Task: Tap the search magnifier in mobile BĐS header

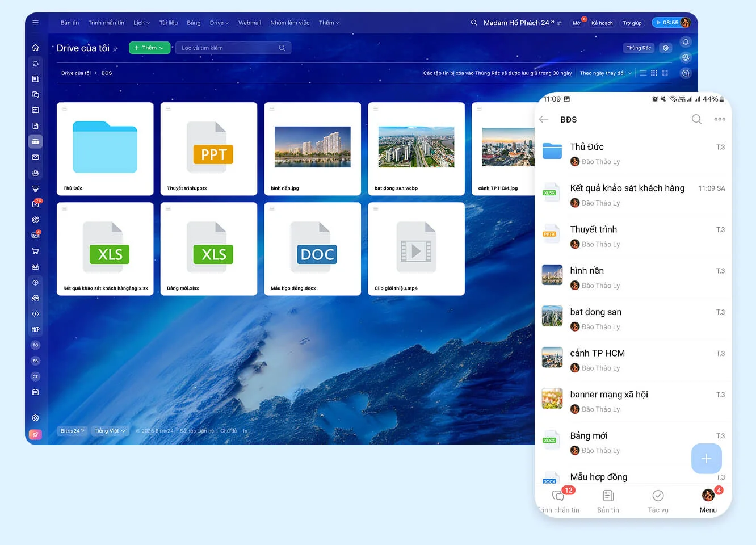Action: pos(696,119)
